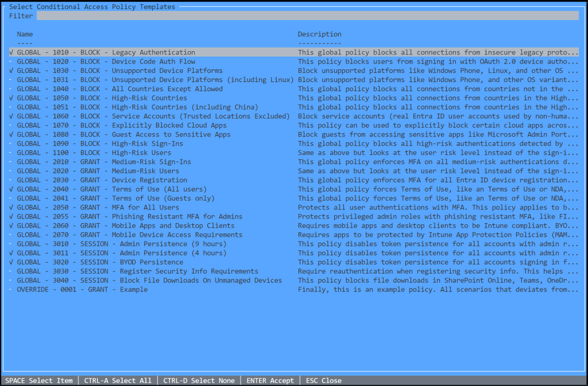Click SPACE Select Item in status bar
Screen dimensions: 588x386
click(x=39, y=381)
